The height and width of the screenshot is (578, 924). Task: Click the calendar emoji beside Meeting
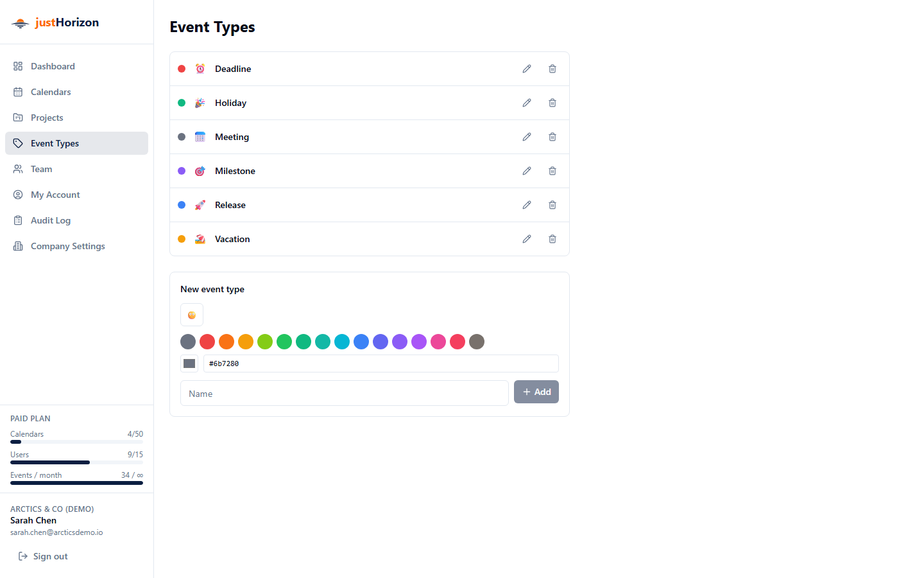pyautogui.click(x=200, y=137)
